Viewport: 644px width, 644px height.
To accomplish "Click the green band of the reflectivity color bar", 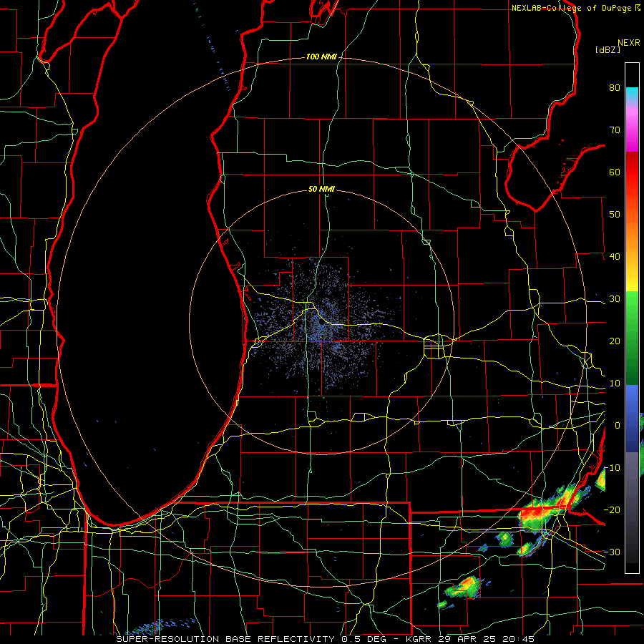I will (x=632, y=338).
